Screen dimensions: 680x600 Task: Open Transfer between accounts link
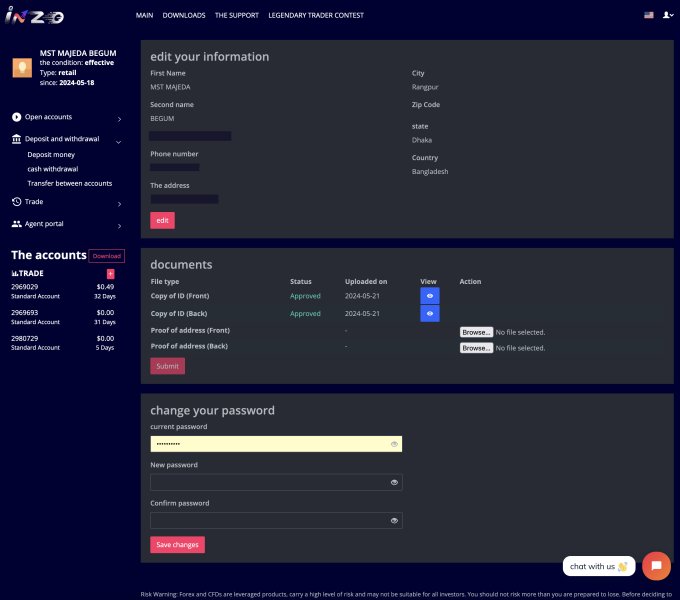point(69,183)
